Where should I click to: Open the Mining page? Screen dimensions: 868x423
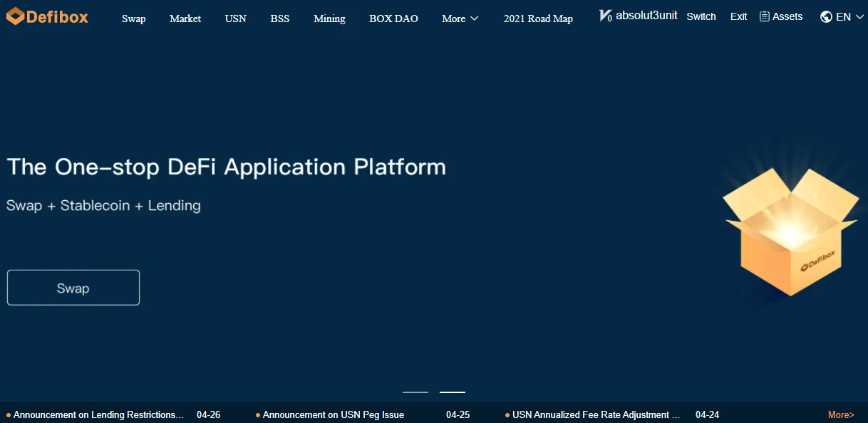(329, 19)
